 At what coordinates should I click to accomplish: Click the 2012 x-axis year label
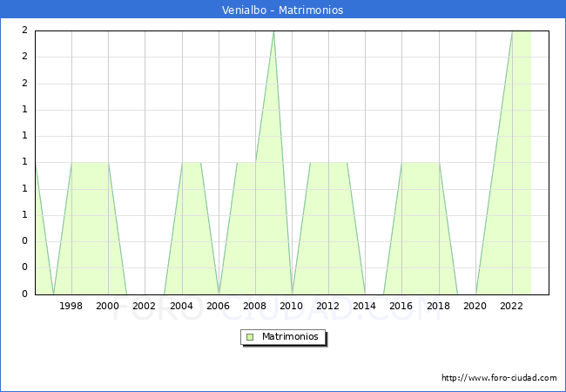(x=327, y=306)
